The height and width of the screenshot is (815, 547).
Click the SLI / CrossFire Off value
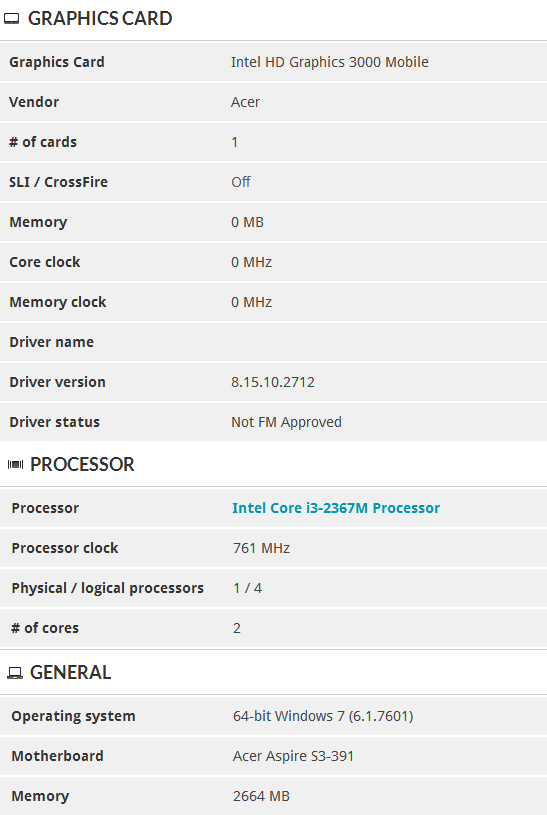tap(241, 182)
